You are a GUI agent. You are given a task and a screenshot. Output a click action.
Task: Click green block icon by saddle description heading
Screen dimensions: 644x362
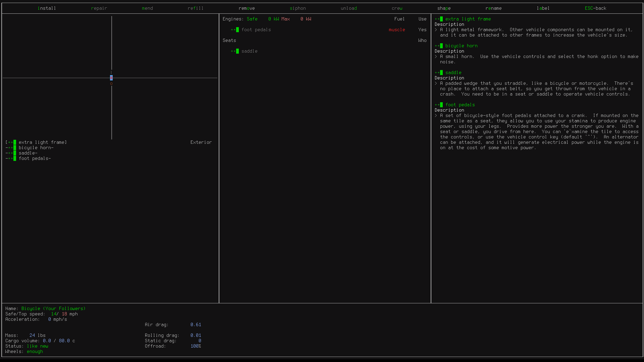441,73
